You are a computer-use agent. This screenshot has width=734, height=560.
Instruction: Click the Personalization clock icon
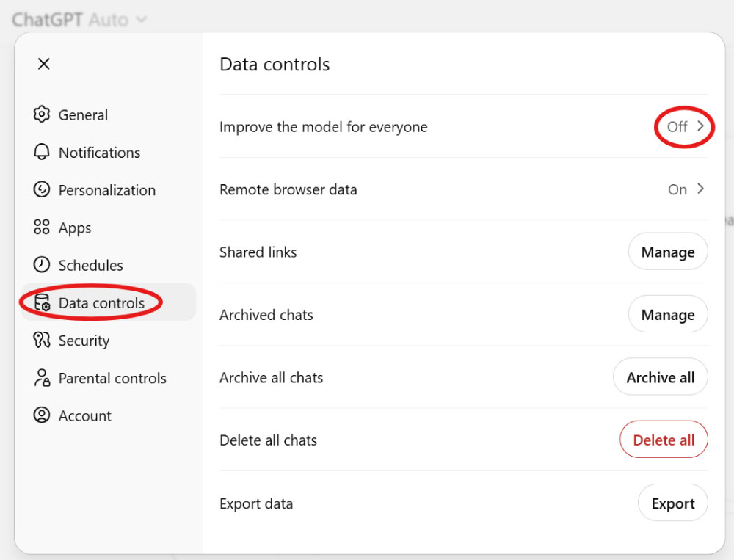[x=43, y=190]
